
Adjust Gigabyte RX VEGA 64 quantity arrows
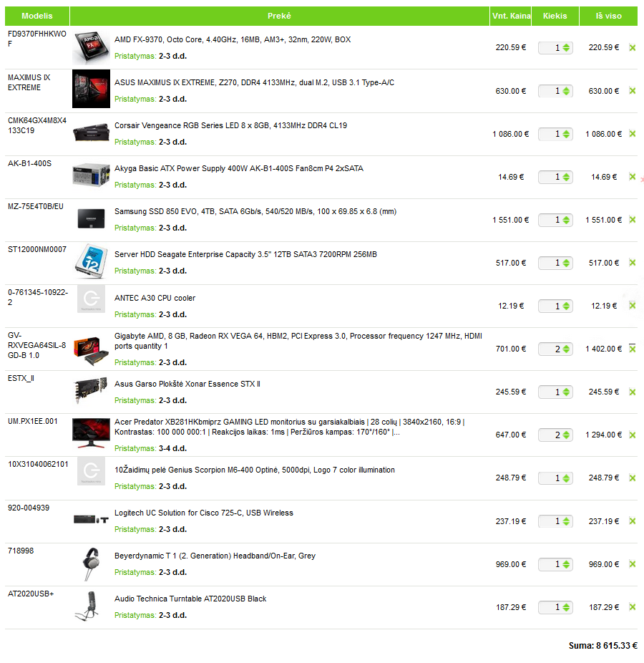click(x=566, y=349)
